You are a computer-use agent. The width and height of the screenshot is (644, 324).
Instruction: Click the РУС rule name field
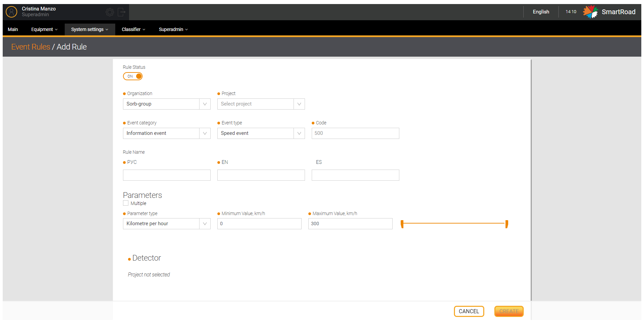click(x=167, y=175)
